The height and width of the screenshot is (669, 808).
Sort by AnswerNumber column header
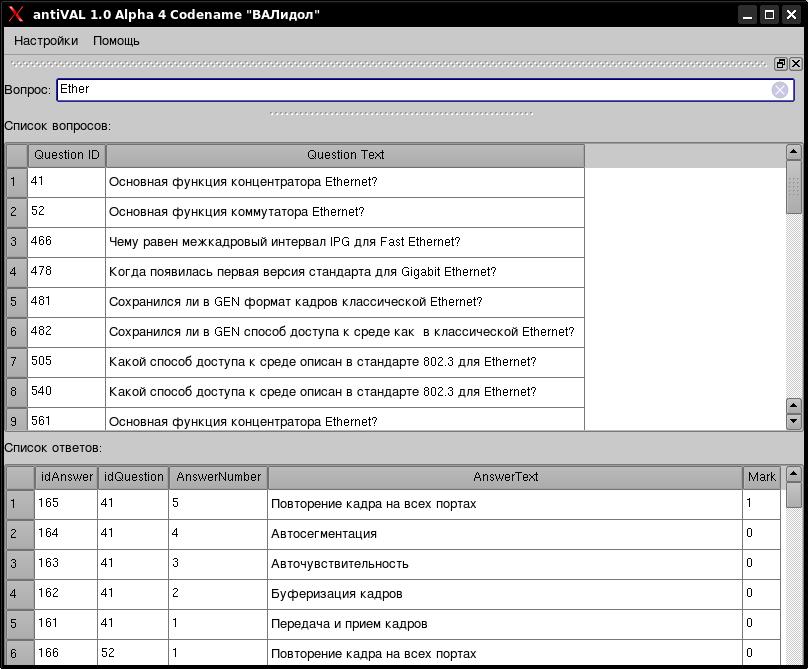[218, 477]
